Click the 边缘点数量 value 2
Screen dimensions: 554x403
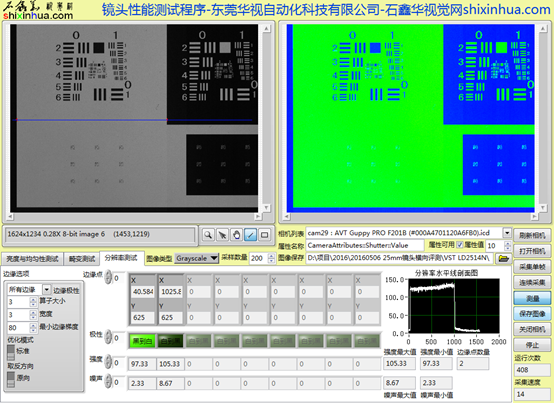[x=473, y=363]
